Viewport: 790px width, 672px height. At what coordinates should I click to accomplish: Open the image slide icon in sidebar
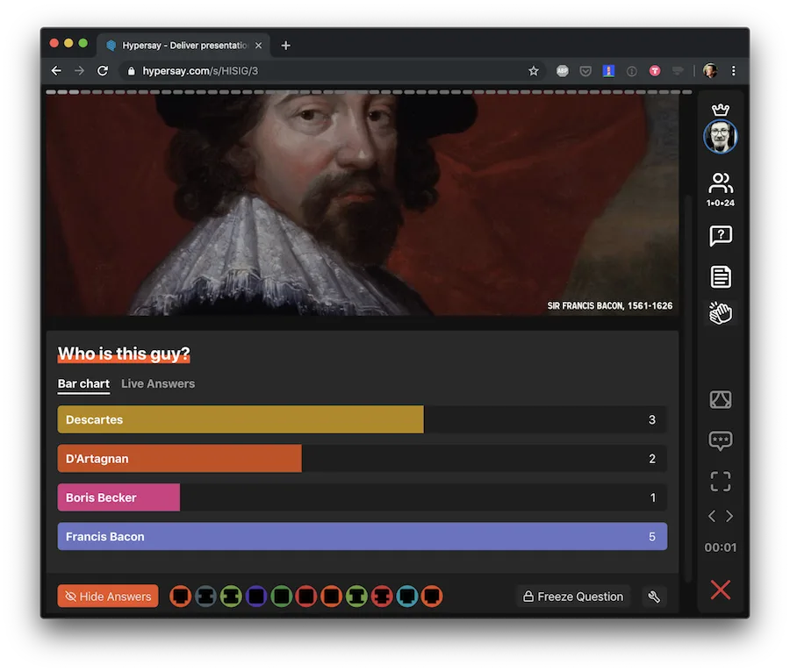point(721,400)
